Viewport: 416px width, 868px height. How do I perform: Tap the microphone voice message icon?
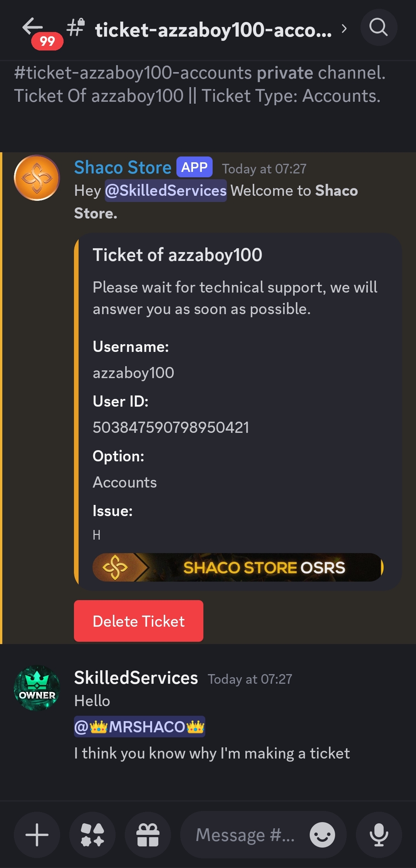click(x=379, y=835)
